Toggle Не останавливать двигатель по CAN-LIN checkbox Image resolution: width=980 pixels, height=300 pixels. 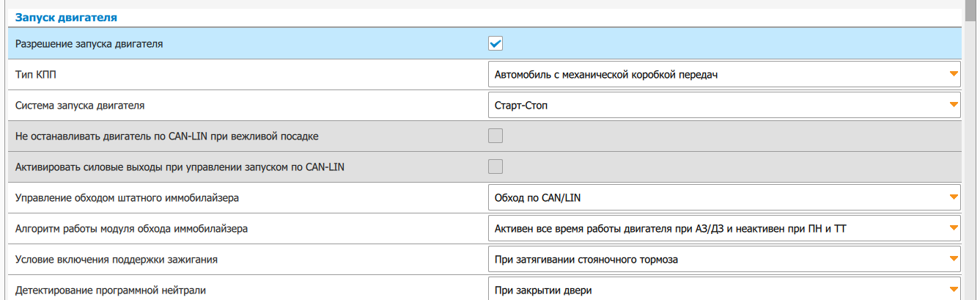click(x=495, y=136)
